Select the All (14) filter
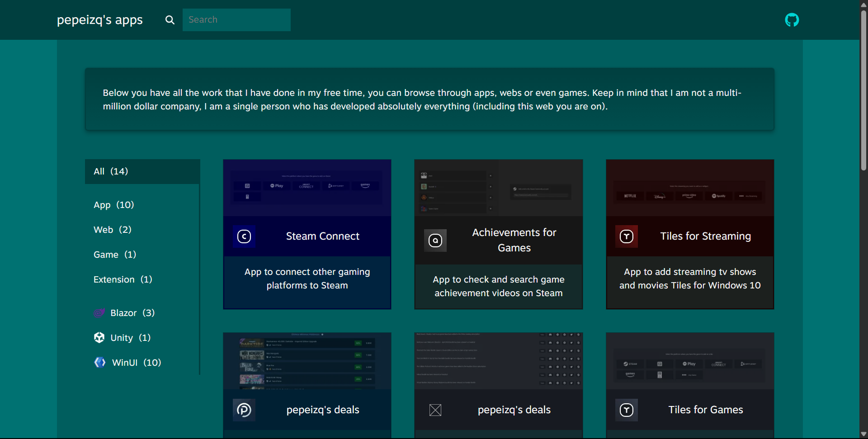Viewport: 868px width, 439px height. (142, 171)
